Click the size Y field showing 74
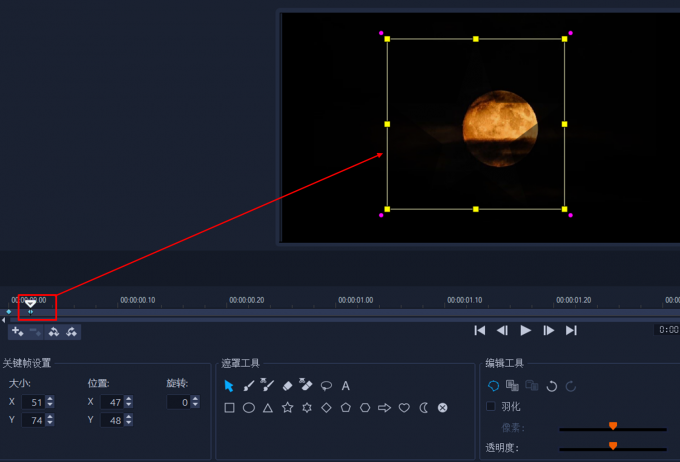The image size is (680, 462). point(33,420)
